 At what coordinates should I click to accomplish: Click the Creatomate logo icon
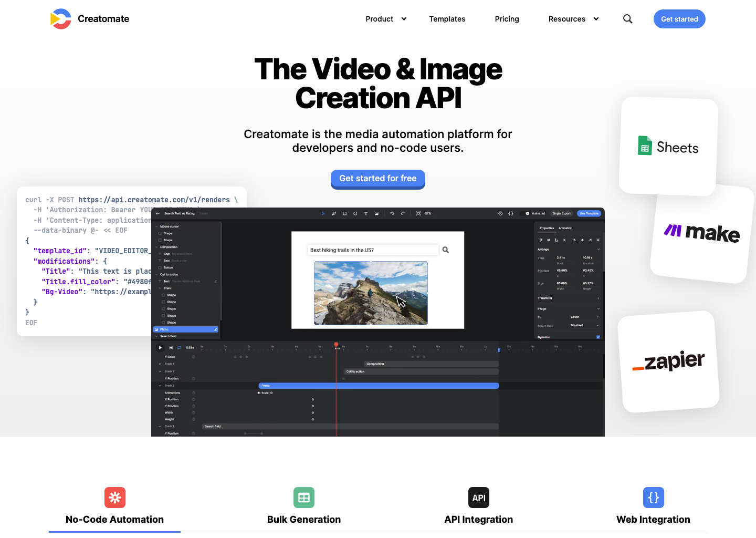(61, 19)
